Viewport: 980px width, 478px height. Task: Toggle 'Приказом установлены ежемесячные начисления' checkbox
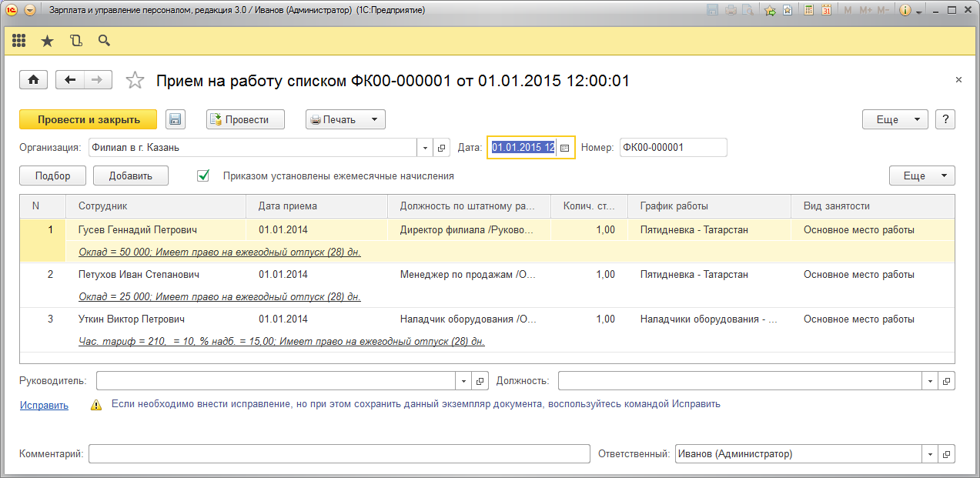click(204, 175)
